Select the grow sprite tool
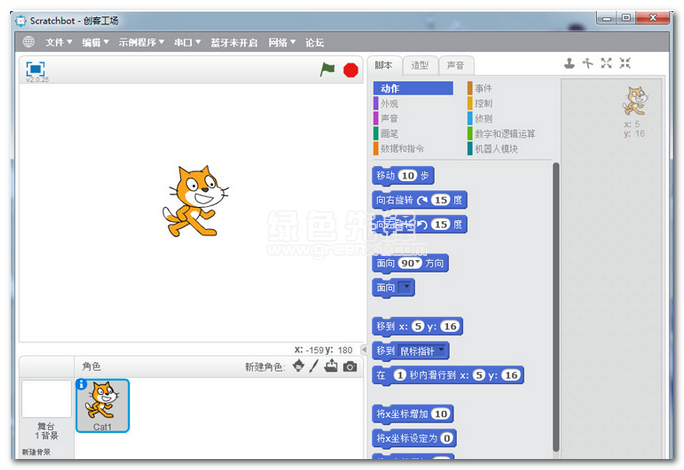Viewport: 684px width, 470px height. click(x=606, y=63)
